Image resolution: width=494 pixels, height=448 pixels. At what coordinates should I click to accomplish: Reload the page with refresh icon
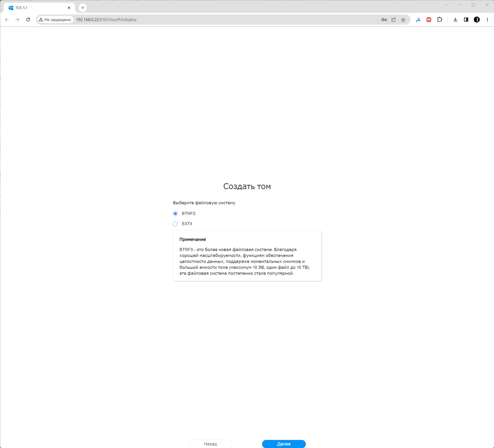click(28, 20)
